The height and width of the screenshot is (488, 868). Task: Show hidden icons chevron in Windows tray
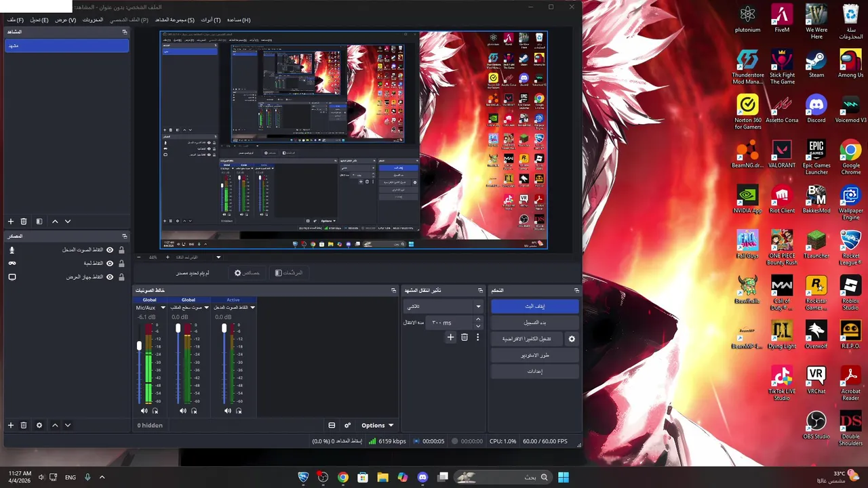102,477
